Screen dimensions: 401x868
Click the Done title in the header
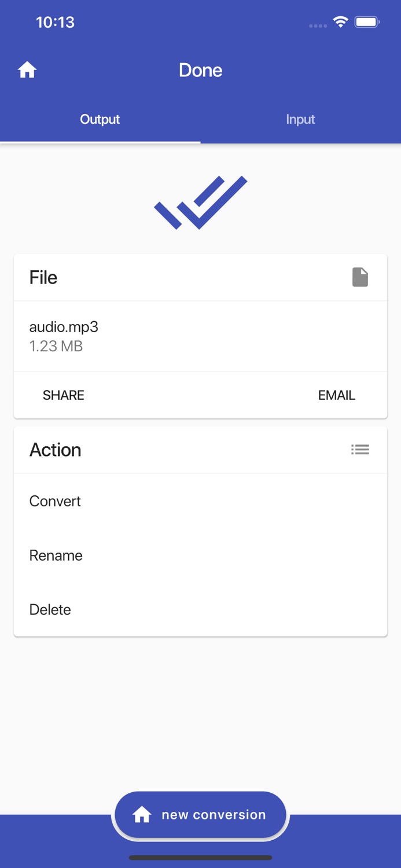point(200,70)
